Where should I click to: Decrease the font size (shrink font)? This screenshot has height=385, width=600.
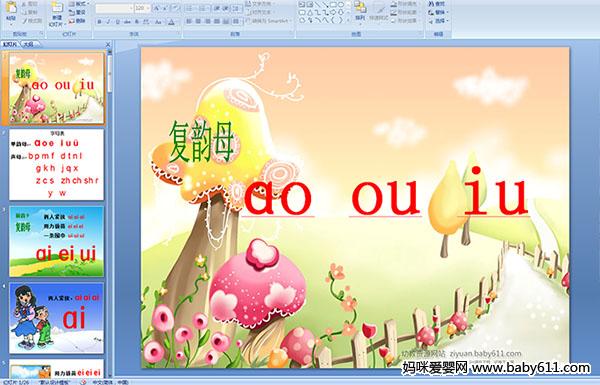(x=165, y=8)
